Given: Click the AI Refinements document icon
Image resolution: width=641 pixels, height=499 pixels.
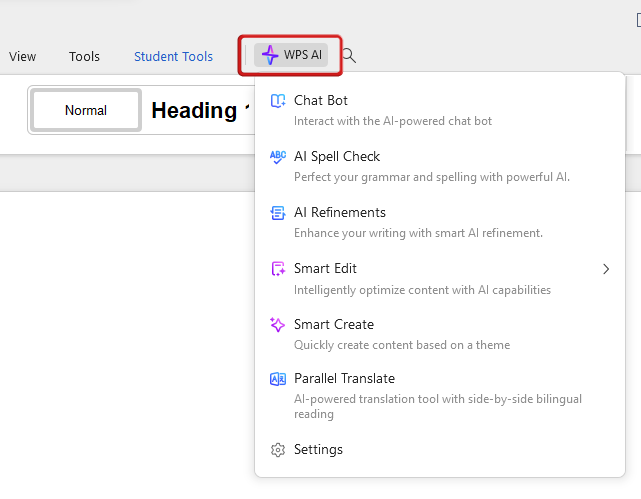Looking at the screenshot, I should (x=278, y=213).
